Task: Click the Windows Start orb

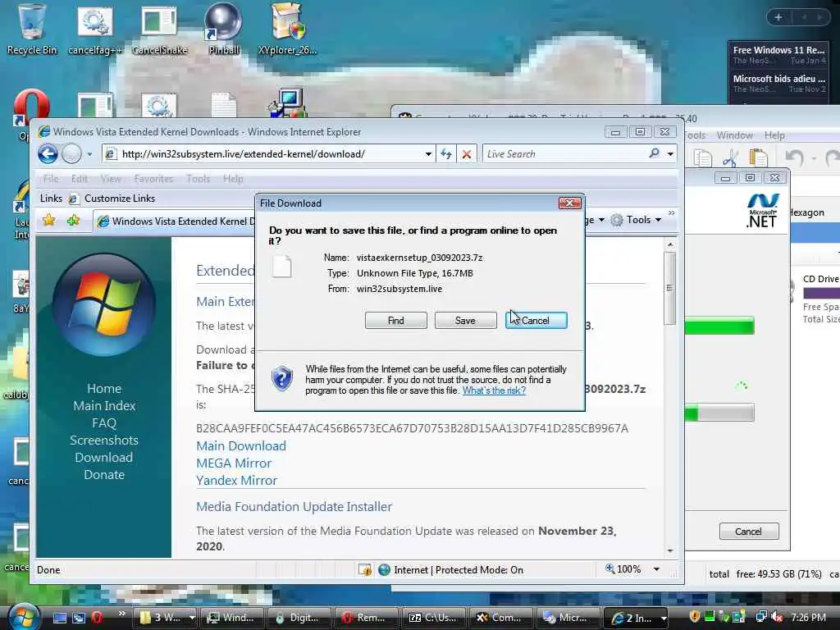Action: coord(24,617)
